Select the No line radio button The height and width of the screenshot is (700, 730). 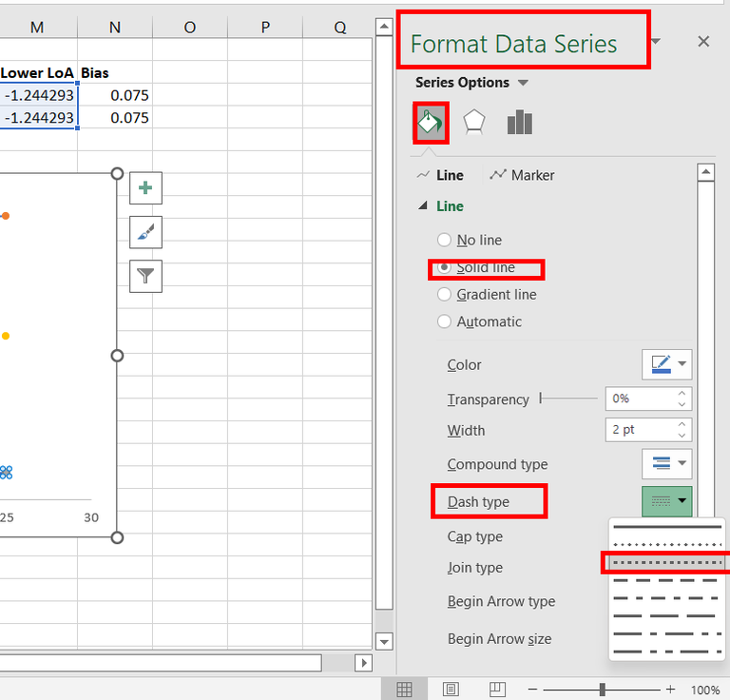coord(444,240)
